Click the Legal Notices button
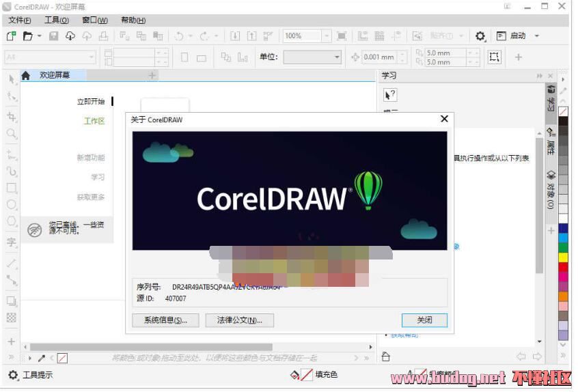The width and height of the screenshot is (578, 392). [x=240, y=320]
